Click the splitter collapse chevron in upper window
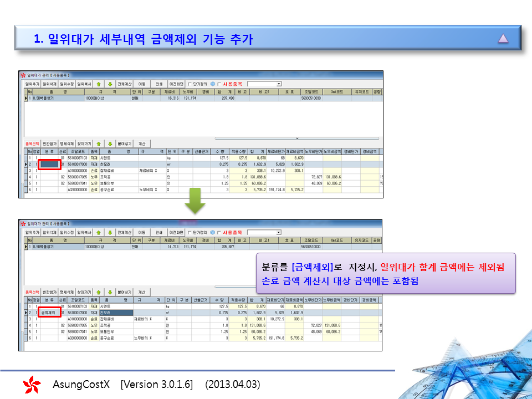This screenshot has height=399, width=532. tap(297, 138)
